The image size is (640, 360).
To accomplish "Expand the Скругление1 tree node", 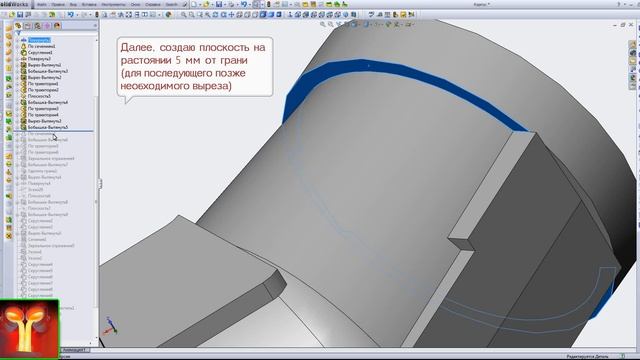I will (x=17, y=53).
